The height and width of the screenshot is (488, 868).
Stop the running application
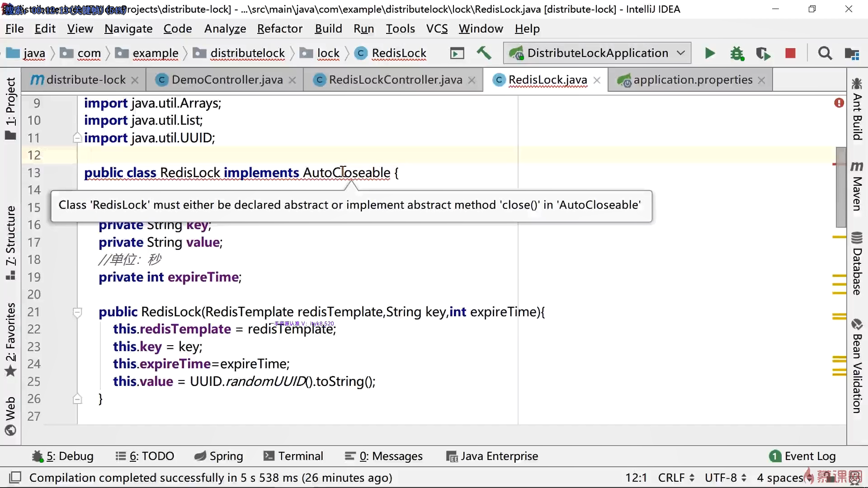790,53
